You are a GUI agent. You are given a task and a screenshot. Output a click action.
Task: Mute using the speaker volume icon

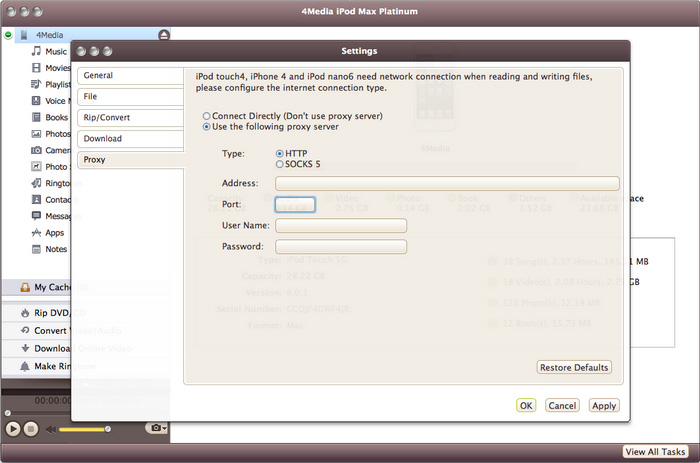click(51, 428)
